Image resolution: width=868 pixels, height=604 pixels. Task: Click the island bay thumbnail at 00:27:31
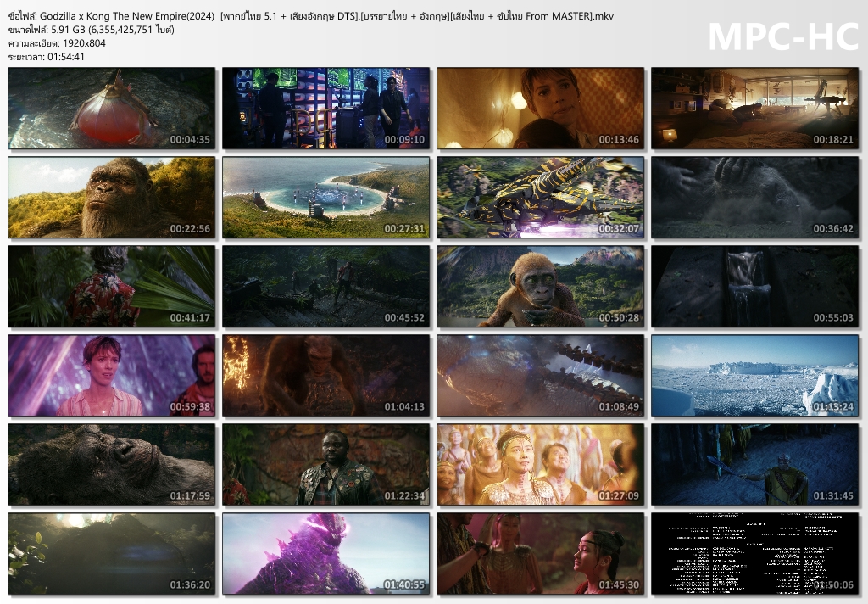326,197
